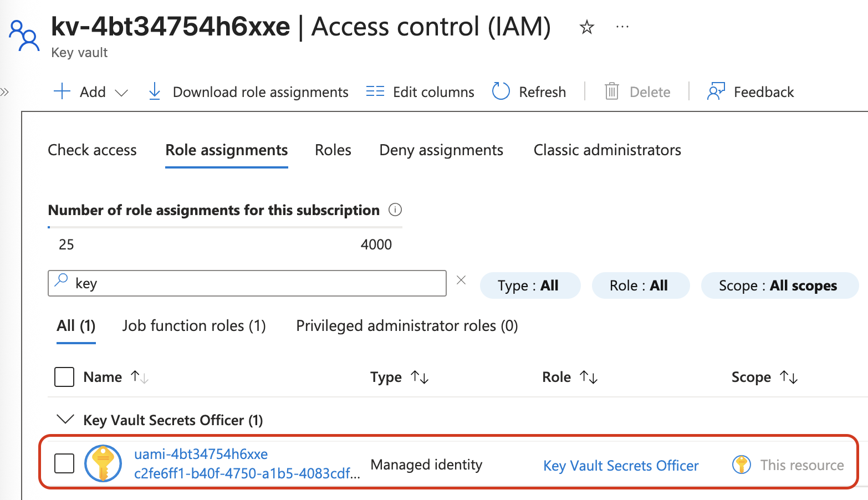Open the more options ellipsis menu

coord(622,27)
